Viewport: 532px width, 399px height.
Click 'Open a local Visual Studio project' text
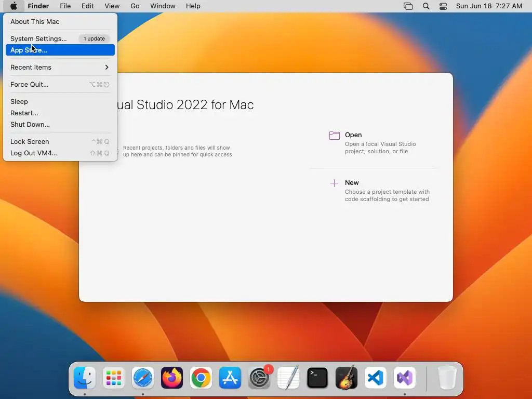coord(380,148)
